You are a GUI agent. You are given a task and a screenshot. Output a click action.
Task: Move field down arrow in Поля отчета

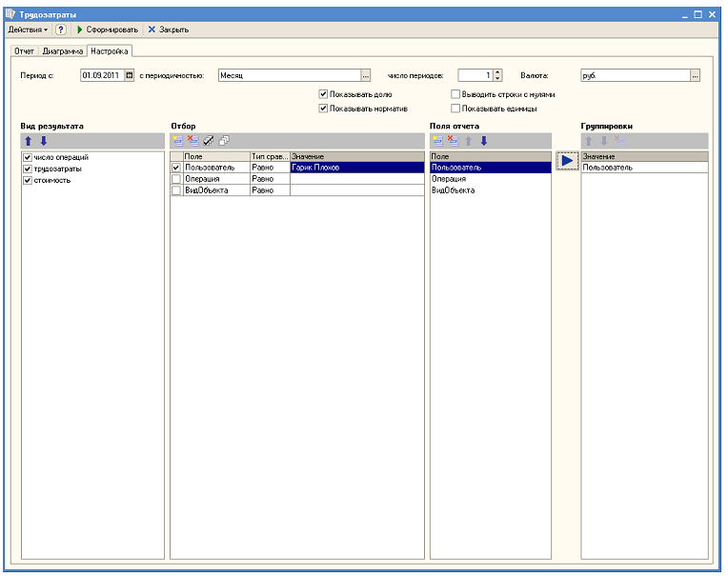click(484, 141)
